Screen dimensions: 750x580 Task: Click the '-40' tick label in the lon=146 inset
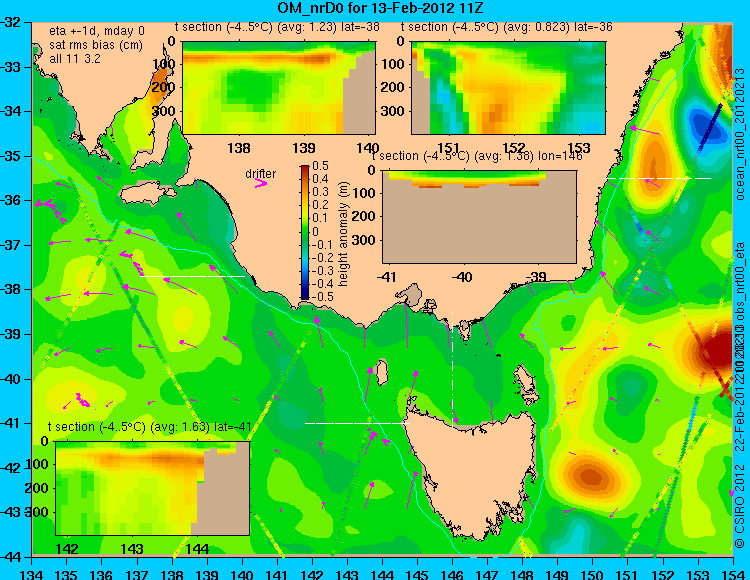461,276
